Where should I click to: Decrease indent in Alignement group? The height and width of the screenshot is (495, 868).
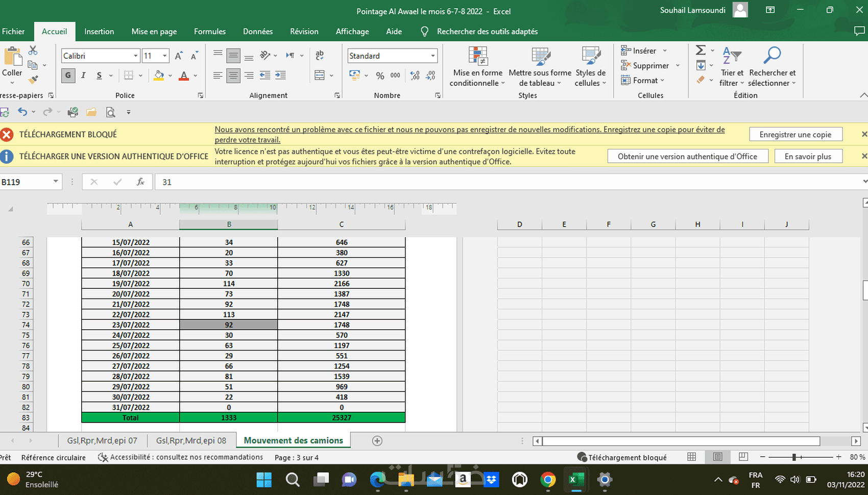[265, 76]
